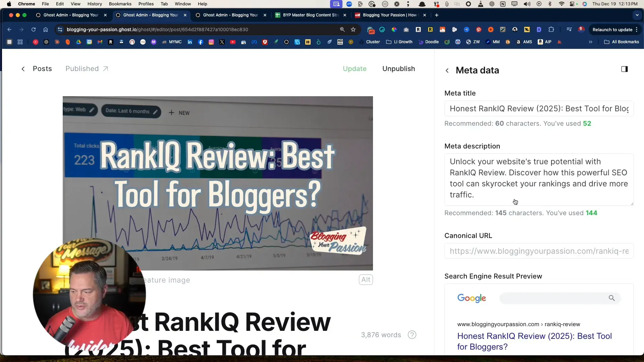This screenshot has width=644, height=362.
Task: Go back using Meta data chevron arrow
Action: 447,70
